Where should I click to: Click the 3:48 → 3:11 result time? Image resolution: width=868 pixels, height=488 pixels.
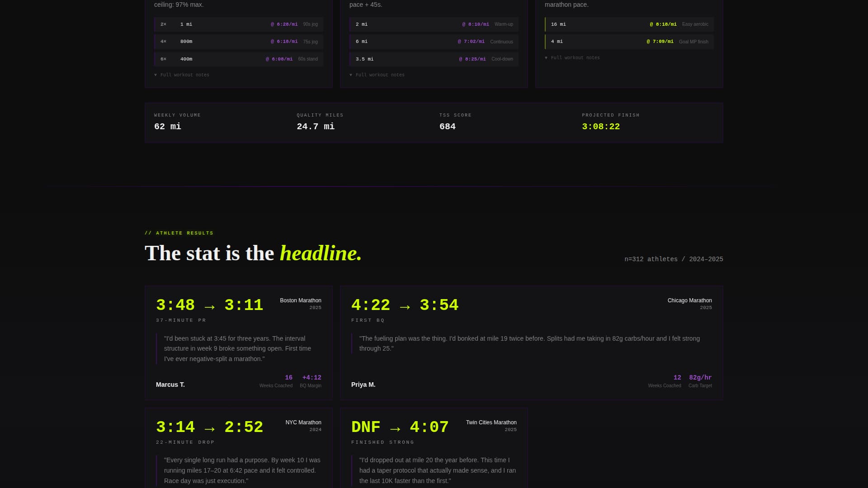[210, 305]
